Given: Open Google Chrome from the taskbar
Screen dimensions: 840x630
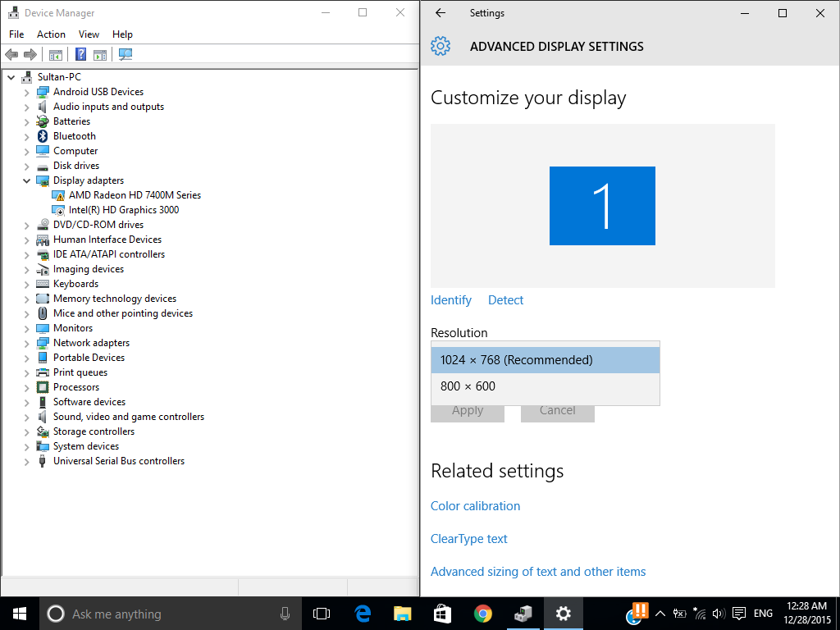Looking at the screenshot, I should click(482, 614).
